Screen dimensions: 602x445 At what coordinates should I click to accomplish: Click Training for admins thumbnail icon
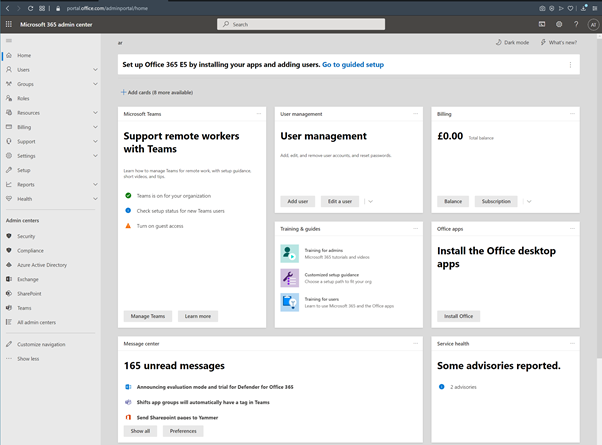pos(289,253)
